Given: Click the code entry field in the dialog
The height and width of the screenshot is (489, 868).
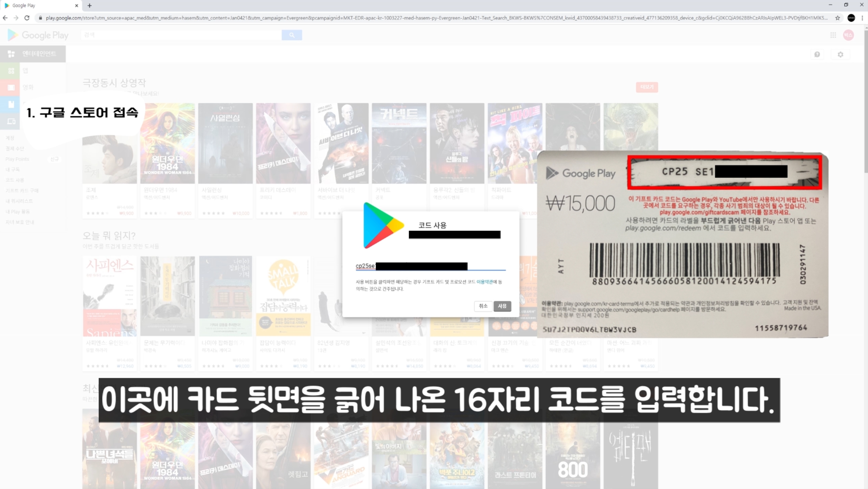Looking at the screenshot, I should pos(431,266).
